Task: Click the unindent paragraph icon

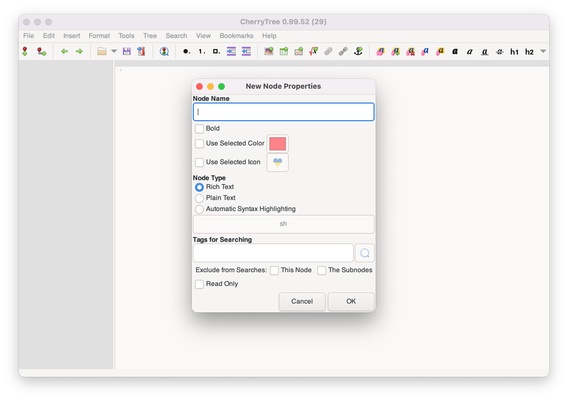Action: tap(246, 51)
